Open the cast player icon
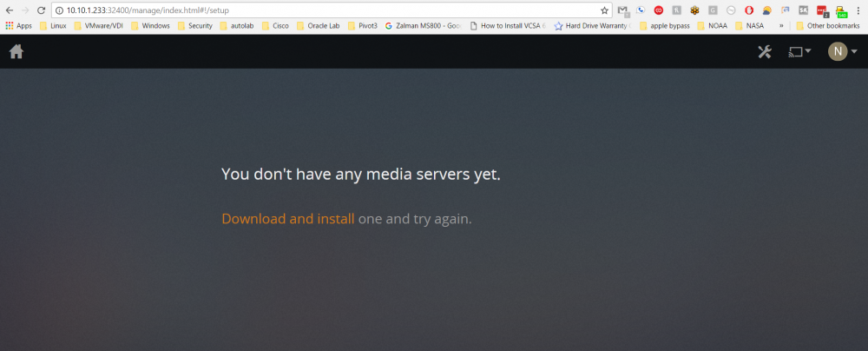The width and height of the screenshot is (868, 351). coord(795,52)
